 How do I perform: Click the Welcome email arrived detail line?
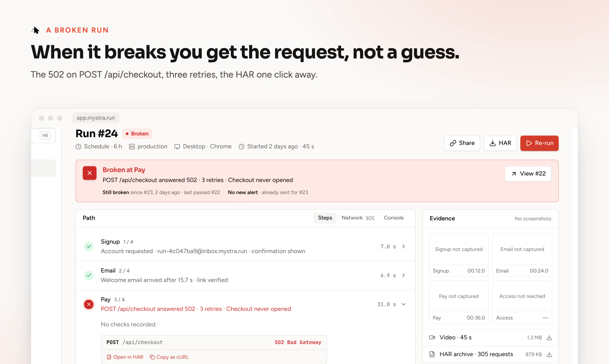[x=164, y=280]
